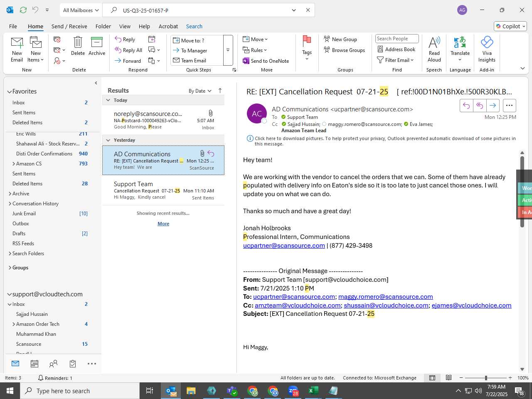Switch to Normal view in status bar
The image size is (532, 399).
(x=432, y=378)
